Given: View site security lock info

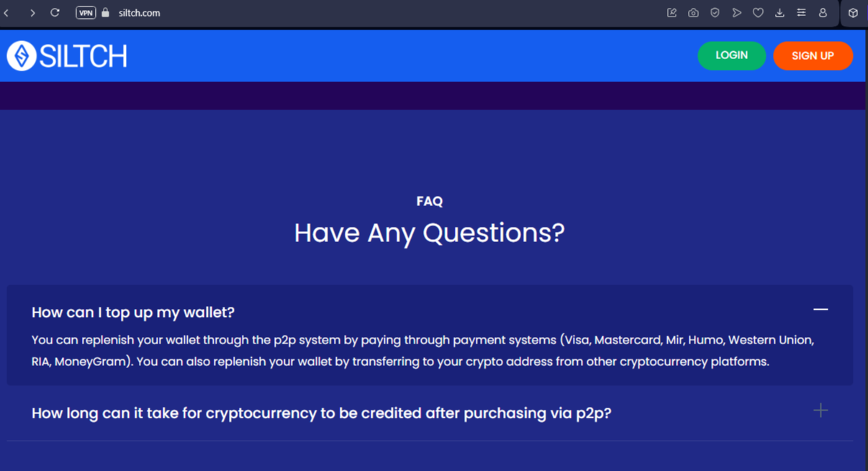Looking at the screenshot, I should coord(106,13).
